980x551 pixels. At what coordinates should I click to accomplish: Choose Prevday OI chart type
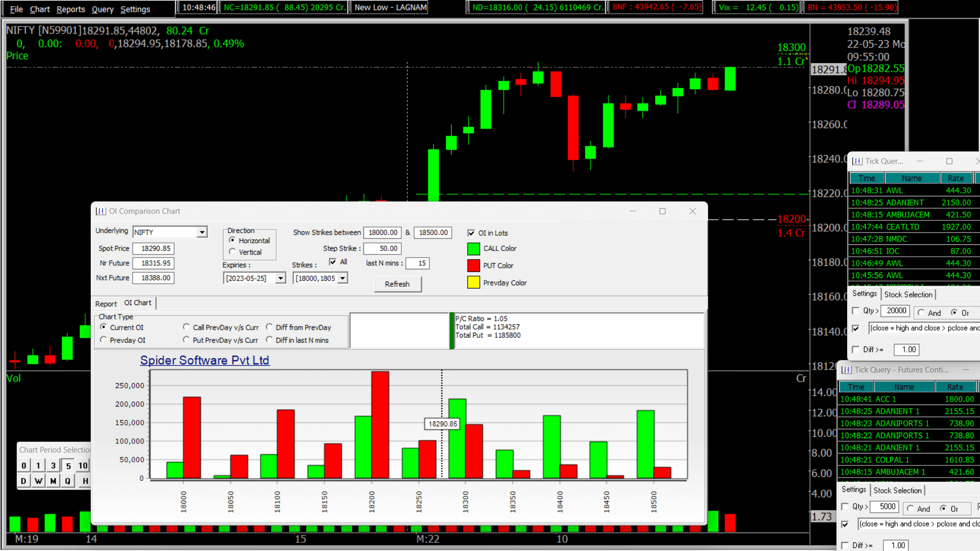pyautogui.click(x=104, y=340)
